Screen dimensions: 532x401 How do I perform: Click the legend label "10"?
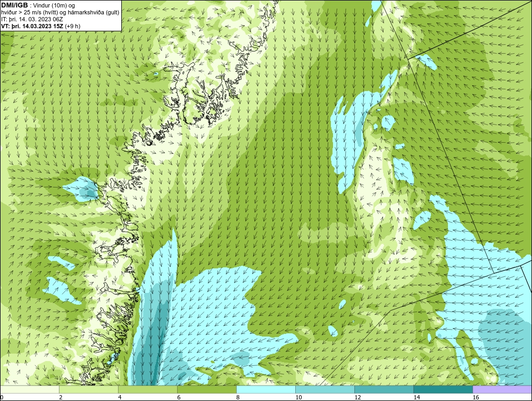pos(298,397)
